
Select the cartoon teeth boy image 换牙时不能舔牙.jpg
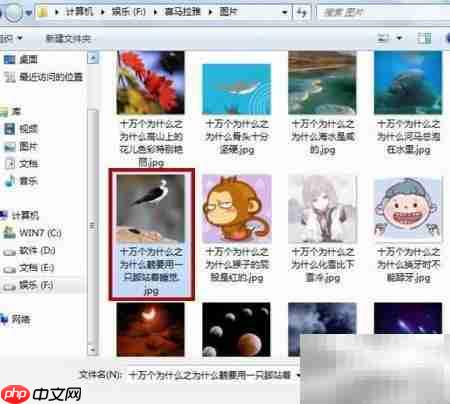(408, 229)
